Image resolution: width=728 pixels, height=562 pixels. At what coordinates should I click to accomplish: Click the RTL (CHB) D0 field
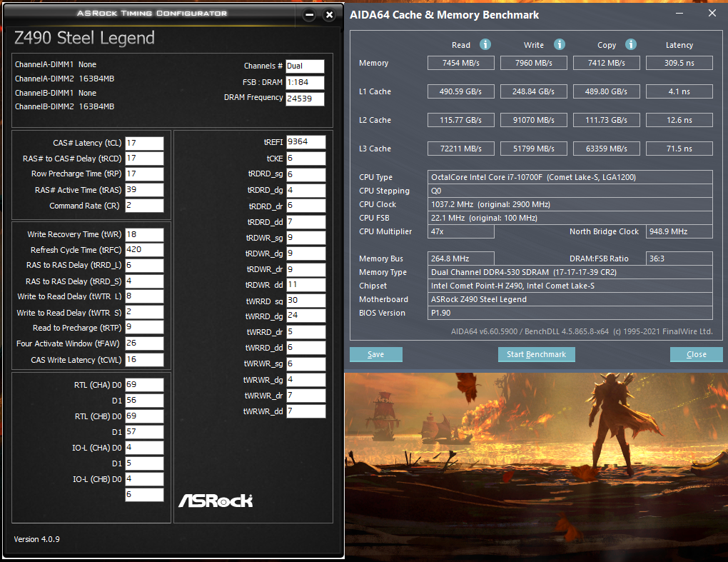click(144, 416)
